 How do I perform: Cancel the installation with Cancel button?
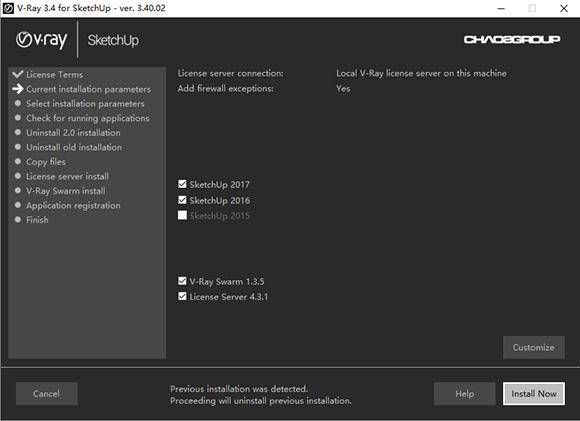(x=47, y=394)
